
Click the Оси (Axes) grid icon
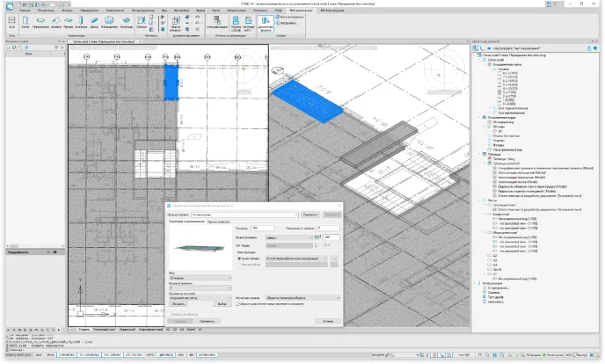tap(12, 20)
